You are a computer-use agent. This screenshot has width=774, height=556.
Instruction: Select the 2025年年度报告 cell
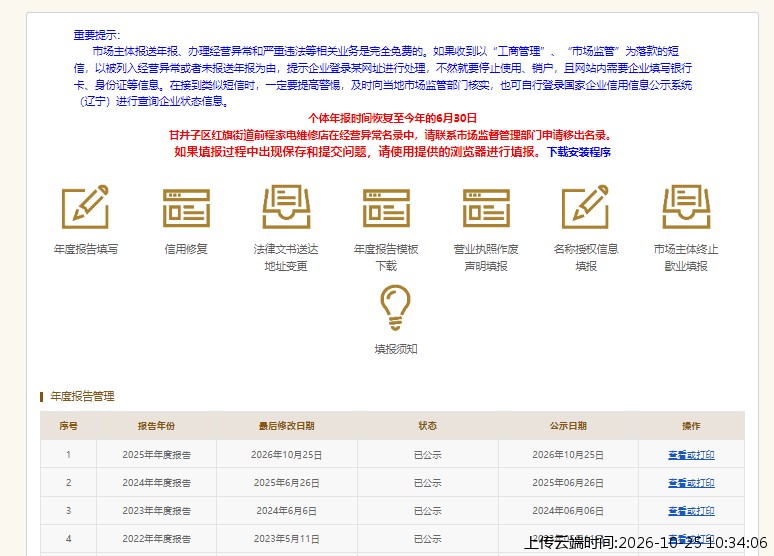(156, 455)
